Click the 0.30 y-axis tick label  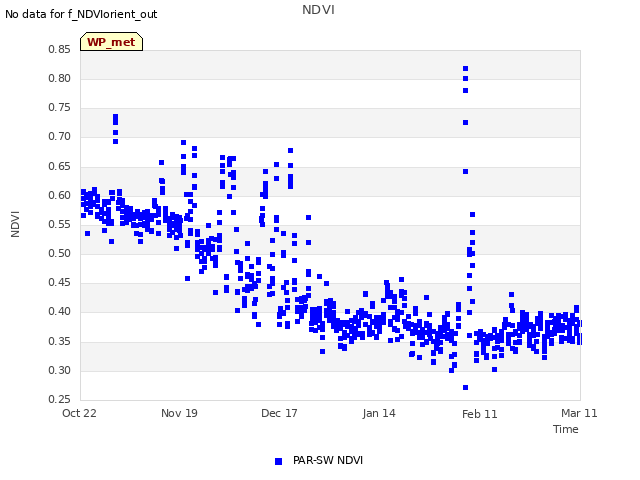click(60, 370)
